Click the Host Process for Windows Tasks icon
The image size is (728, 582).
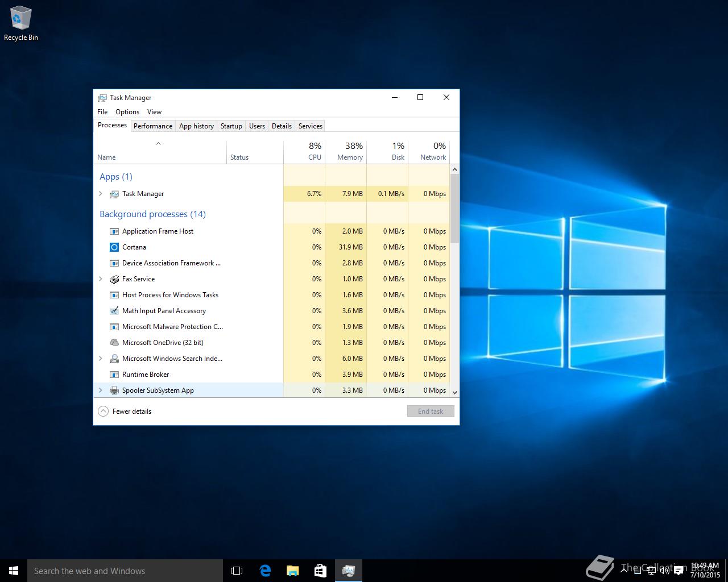click(x=114, y=295)
